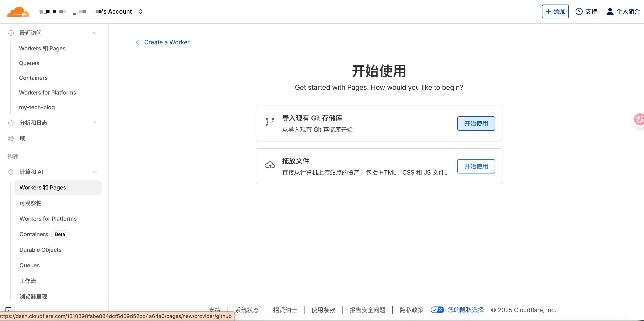Click the cloud upload icon
Screen dimensions: 644x321
coord(270,165)
